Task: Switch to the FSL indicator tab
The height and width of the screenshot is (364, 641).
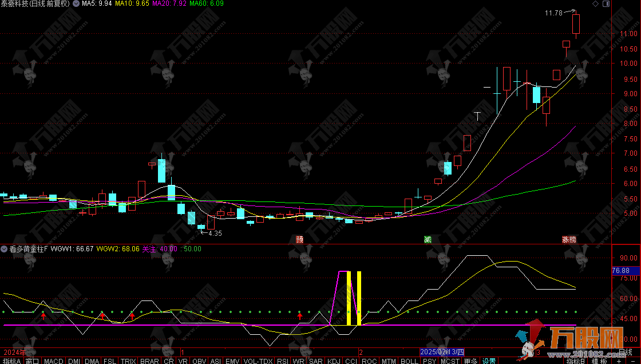Action: (x=109, y=361)
